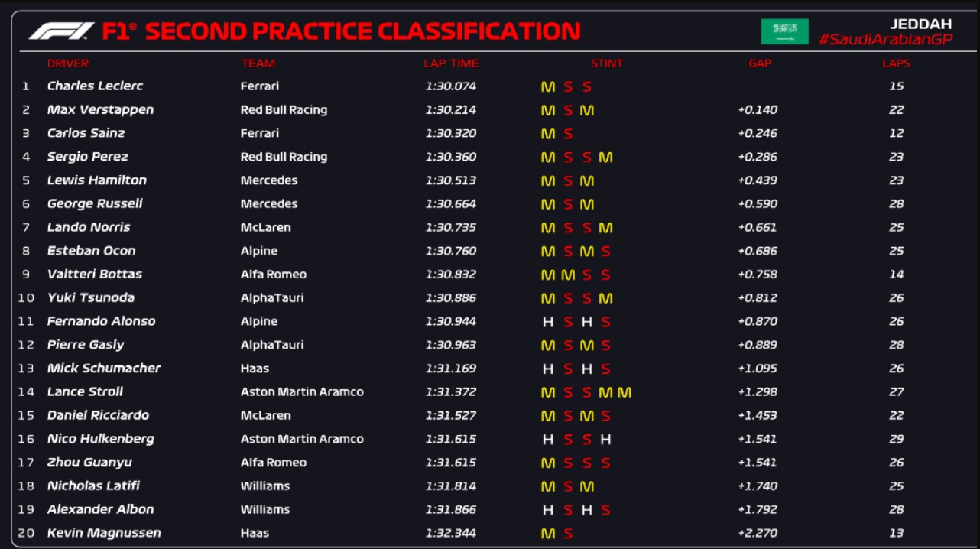The width and height of the screenshot is (980, 549).
Task: Select the LAP TIME column header
Action: pyautogui.click(x=451, y=63)
